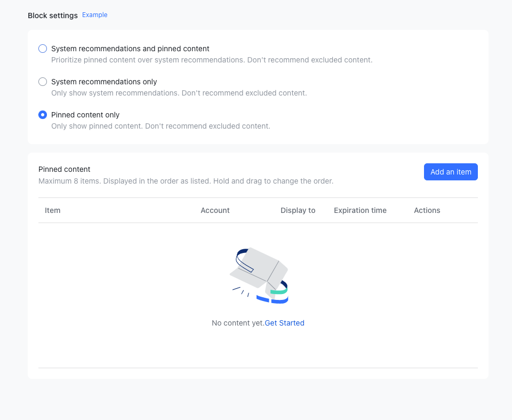This screenshot has height=420, width=512.
Task: Click the 'No content yet.' message
Action: tap(238, 323)
